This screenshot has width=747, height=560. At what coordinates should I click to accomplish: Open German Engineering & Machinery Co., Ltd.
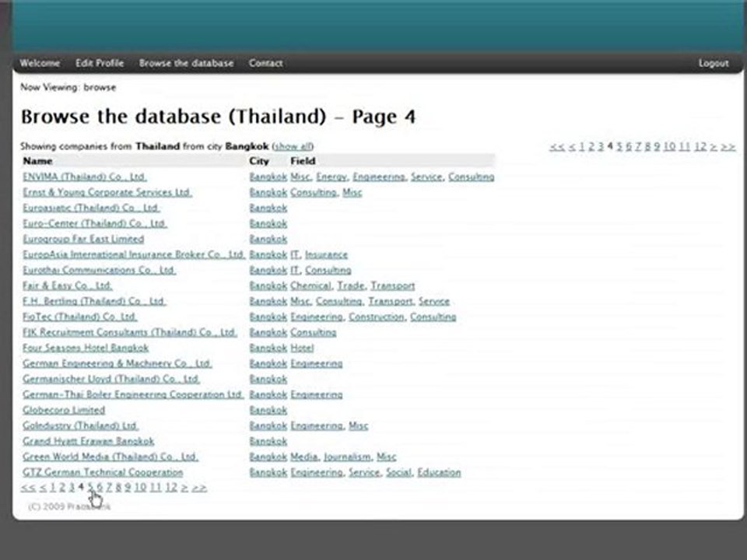coord(117,363)
